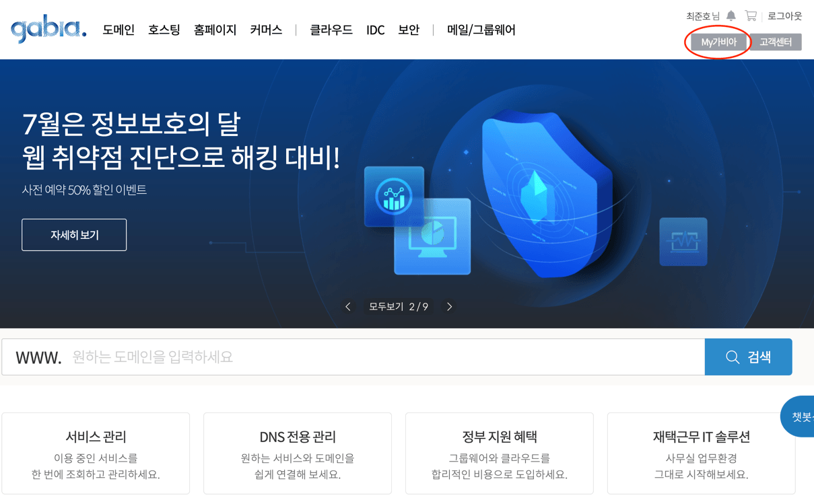Advance to next banner slide arrow

click(449, 307)
